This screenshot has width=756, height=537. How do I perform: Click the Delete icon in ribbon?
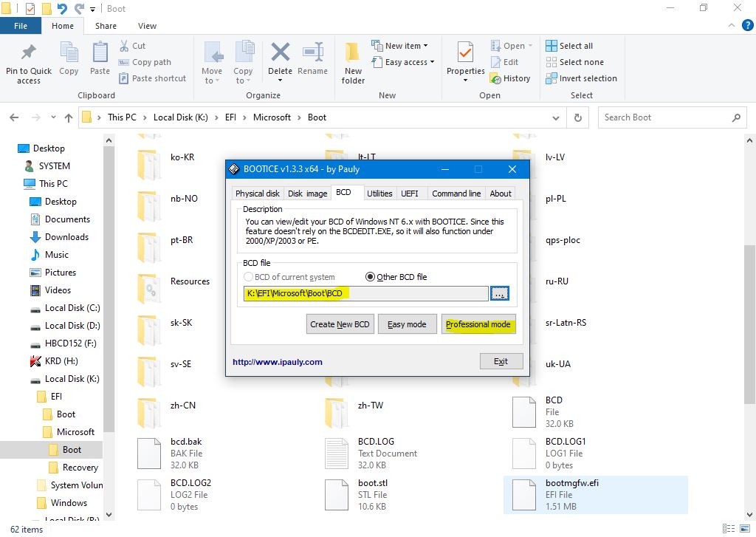tap(280, 53)
